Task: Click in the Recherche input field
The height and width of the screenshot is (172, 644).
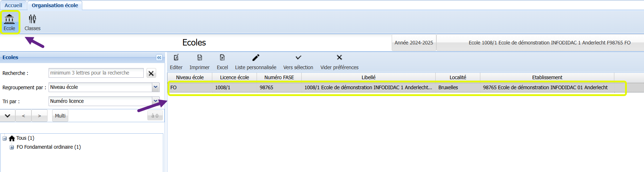Action: [x=96, y=73]
